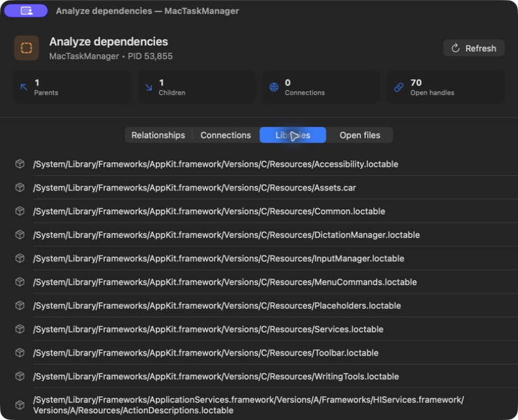Select the DictationManager.loctable library row
Screen dimensions: 518x420
[266, 235]
